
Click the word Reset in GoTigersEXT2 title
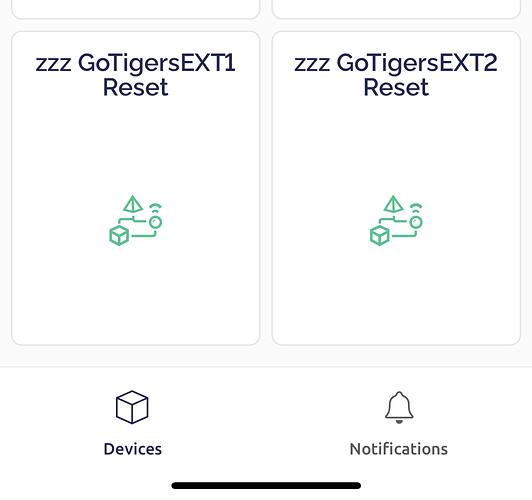coord(396,88)
